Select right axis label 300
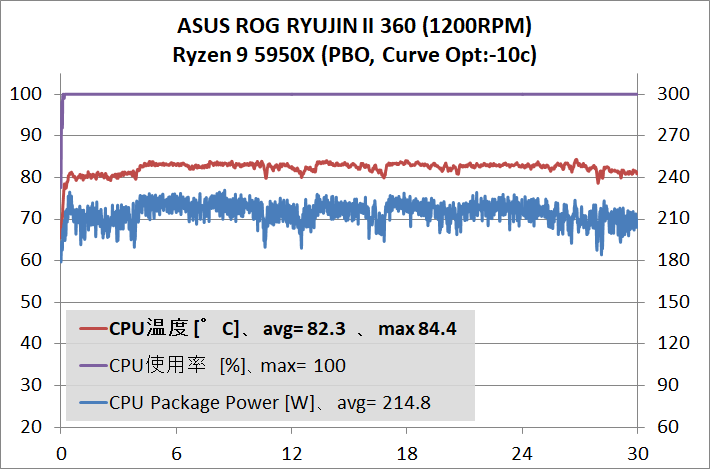 pyautogui.click(x=673, y=94)
